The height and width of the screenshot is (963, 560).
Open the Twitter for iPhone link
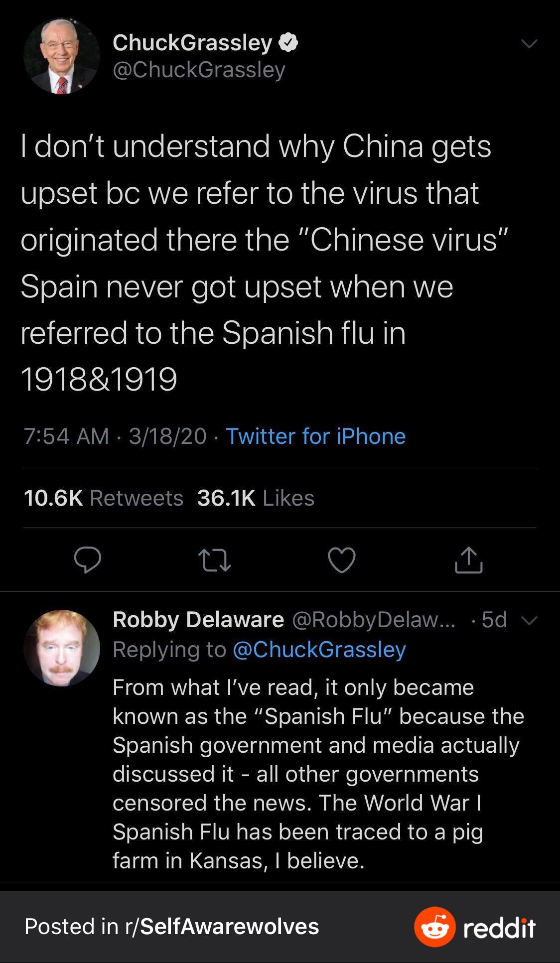[316, 436]
